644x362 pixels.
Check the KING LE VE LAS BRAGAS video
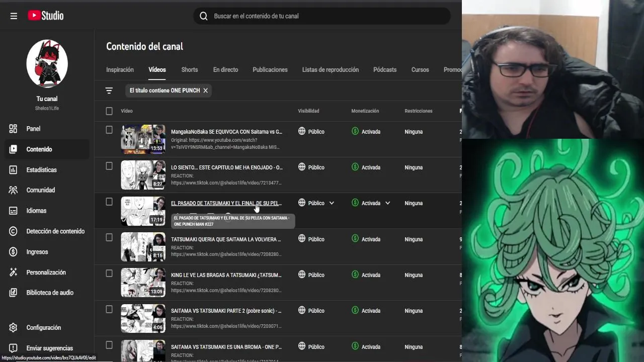[109, 274]
